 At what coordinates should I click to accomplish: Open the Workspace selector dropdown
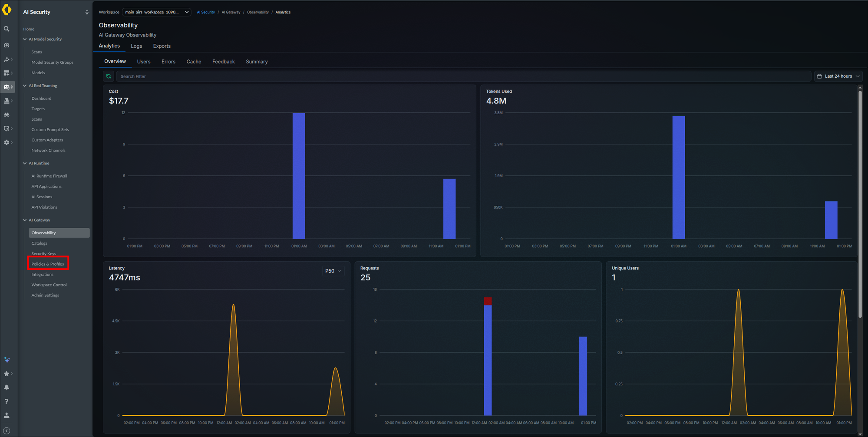coord(157,12)
